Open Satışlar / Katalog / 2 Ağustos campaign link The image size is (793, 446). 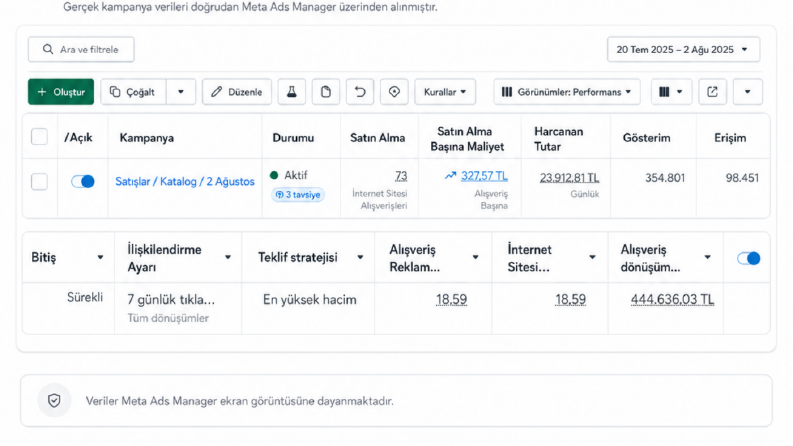185,182
